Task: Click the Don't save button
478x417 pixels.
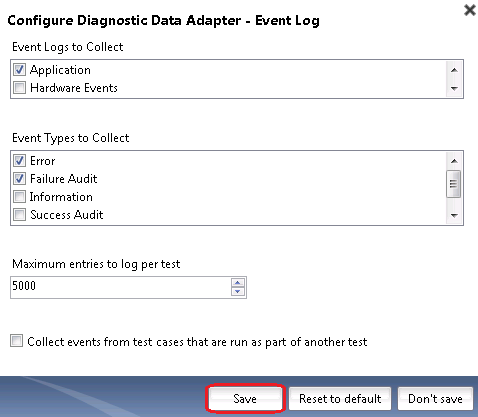Action: click(x=435, y=398)
